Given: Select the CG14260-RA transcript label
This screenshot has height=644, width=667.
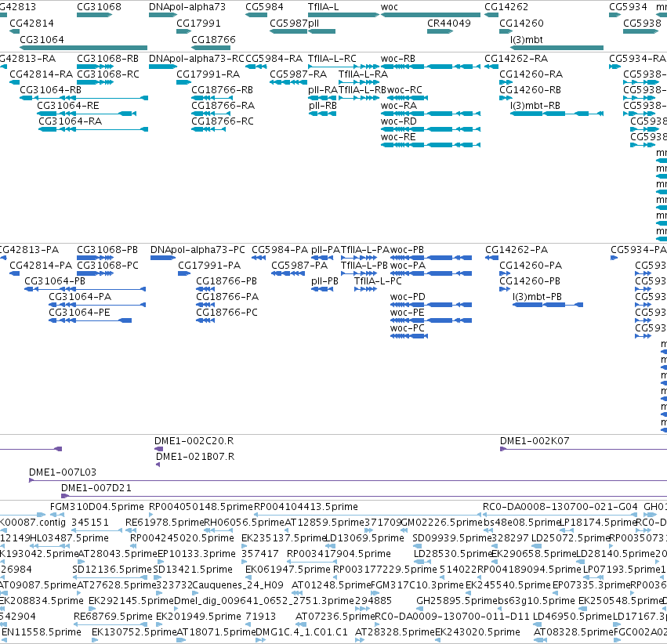Looking at the screenshot, I should (x=531, y=74).
